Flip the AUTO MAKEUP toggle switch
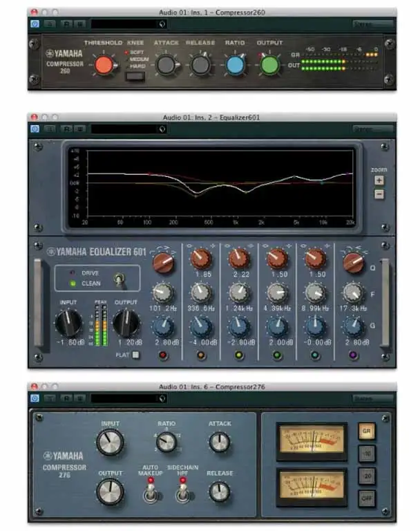The width and height of the screenshot is (420, 531). [150, 494]
